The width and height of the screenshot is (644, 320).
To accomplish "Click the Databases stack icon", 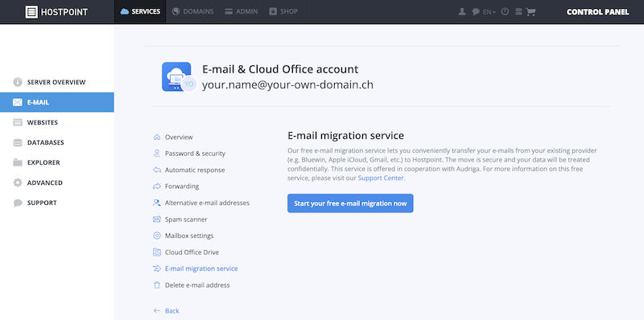I will 18,142.
